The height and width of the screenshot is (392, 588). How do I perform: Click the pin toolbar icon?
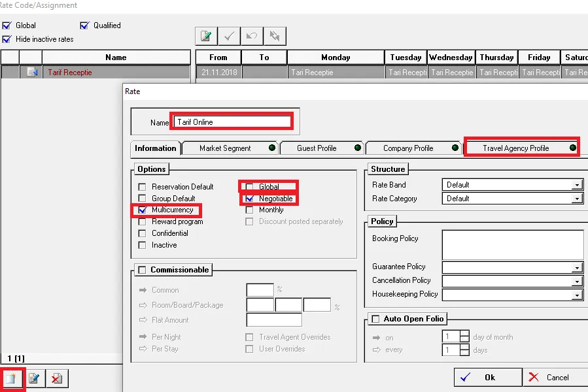[x=275, y=36]
